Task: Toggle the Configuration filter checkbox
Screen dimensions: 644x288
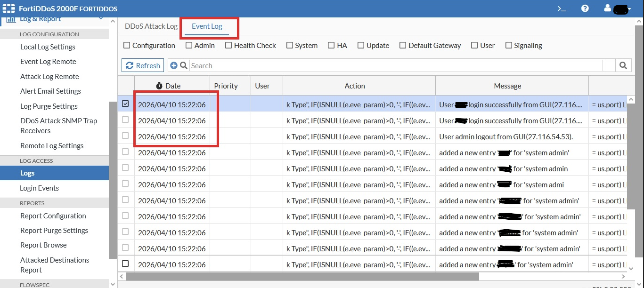Action: [127, 45]
